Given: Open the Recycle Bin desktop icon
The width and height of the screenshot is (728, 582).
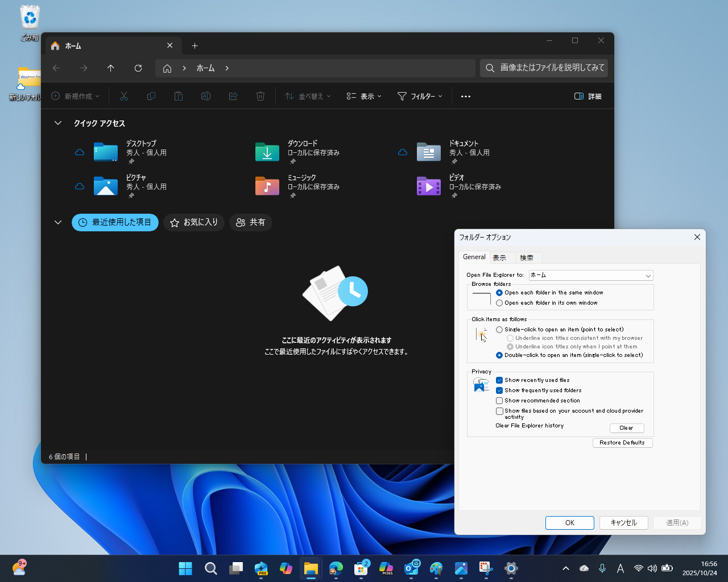Looking at the screenshot, I should (x=30, y=23).
